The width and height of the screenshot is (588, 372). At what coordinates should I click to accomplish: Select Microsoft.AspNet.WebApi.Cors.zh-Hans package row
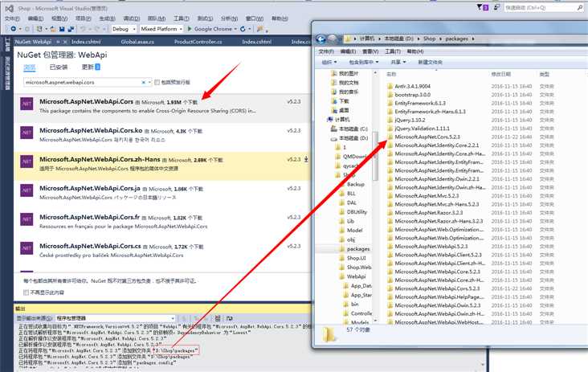click(x=163, y=166)
